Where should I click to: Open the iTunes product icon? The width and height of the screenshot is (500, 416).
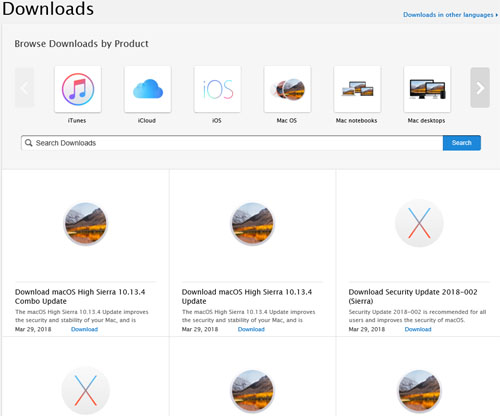tap(78, 89)
